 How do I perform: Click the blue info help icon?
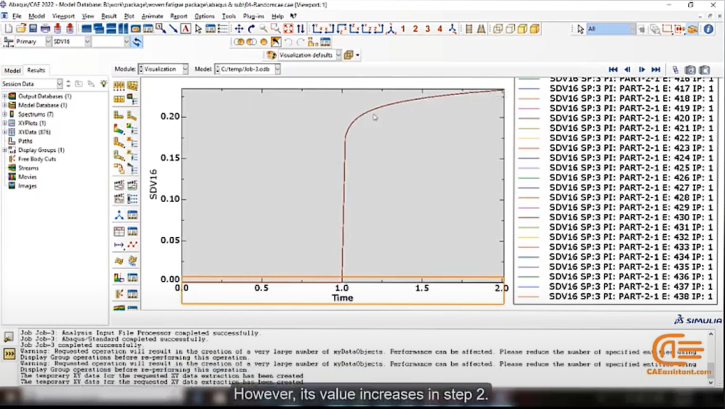(708, 29)
